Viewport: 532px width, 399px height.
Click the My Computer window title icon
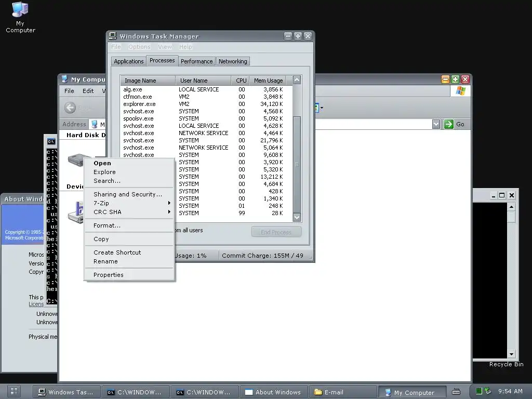(64, 79)
